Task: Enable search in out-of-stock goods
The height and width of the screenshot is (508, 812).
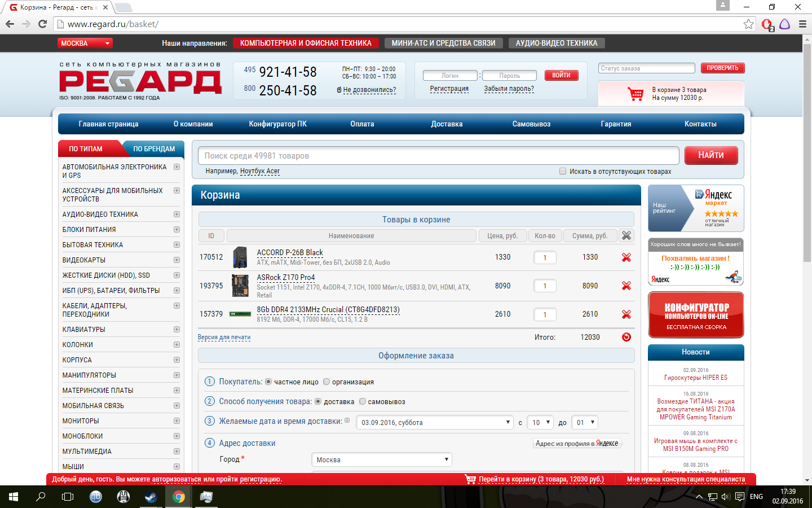Action: pyautogui.click(x=563, y=172)
